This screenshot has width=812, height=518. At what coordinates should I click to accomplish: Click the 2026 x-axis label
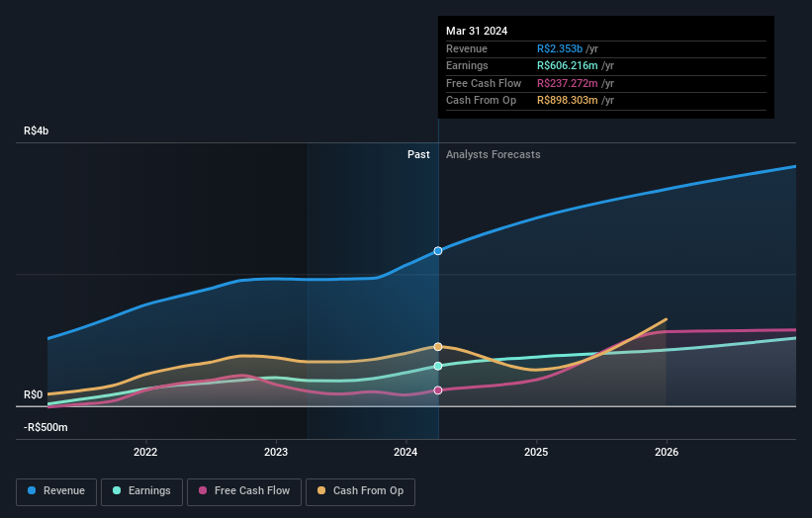[667, 452]
